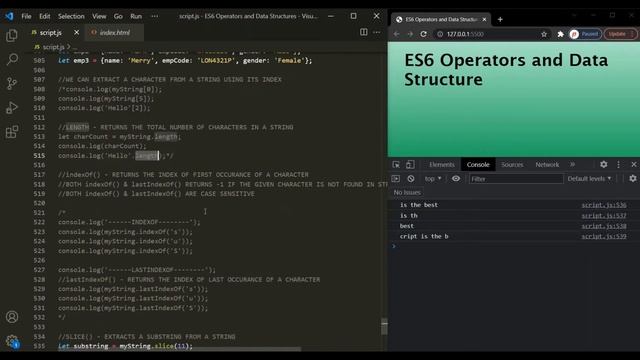Open DevTools settings gear
The image size is (640, 360).
[x=603, y=164]
